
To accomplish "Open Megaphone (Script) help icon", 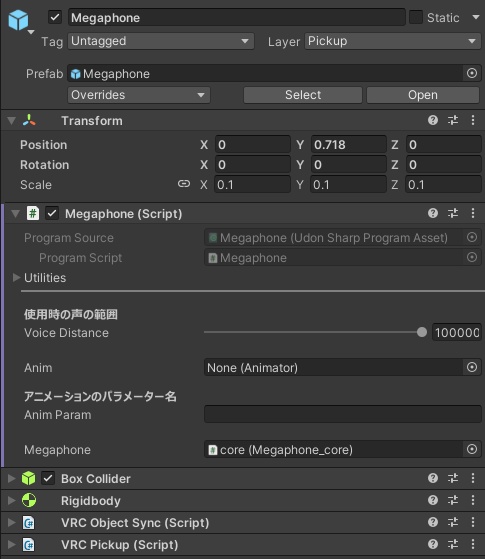I will [x=433, y=213].
